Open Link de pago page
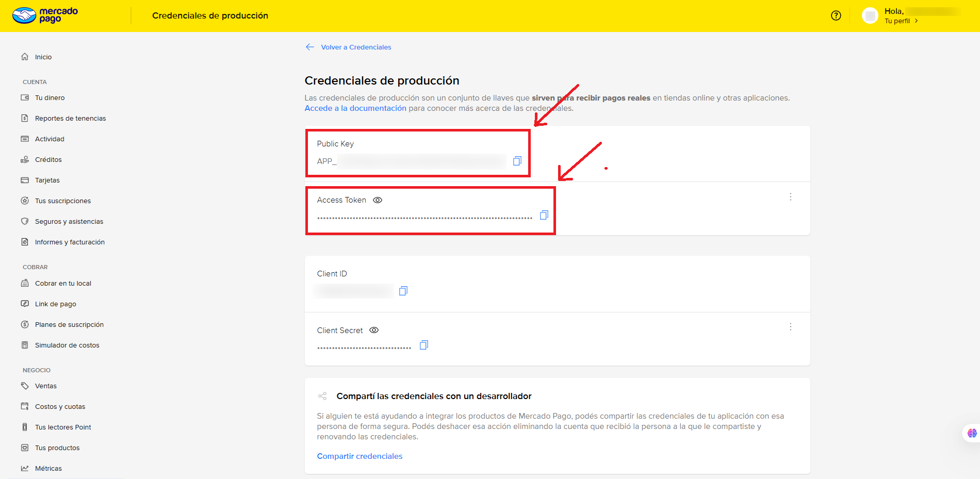Viewport: 980px width, 479px height. (56, 304)
